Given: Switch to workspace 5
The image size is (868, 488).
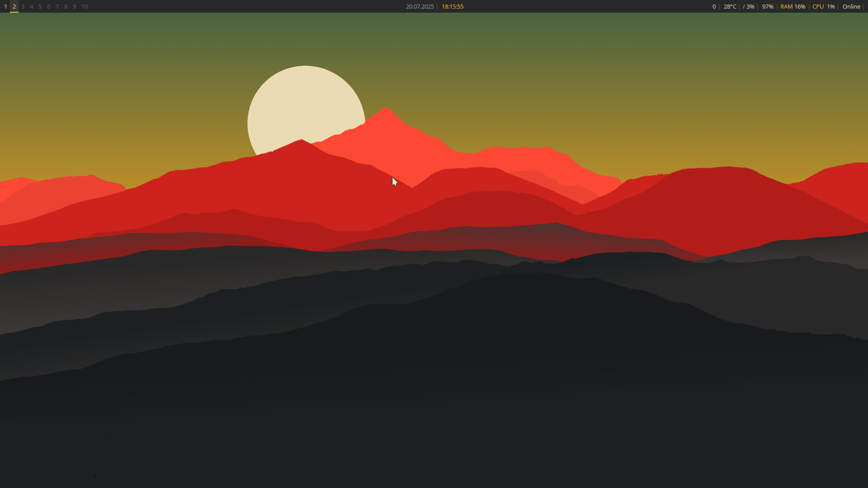Looking at the screenshot, I should point(40,6).
